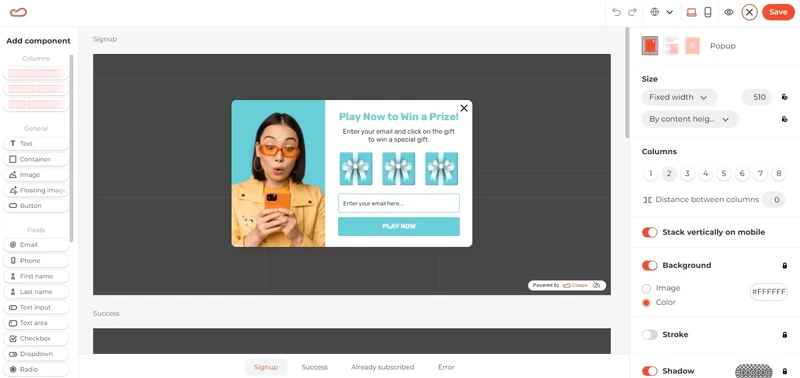Select the popup headline text
The image size is (800, 378).
click(398, 117)
